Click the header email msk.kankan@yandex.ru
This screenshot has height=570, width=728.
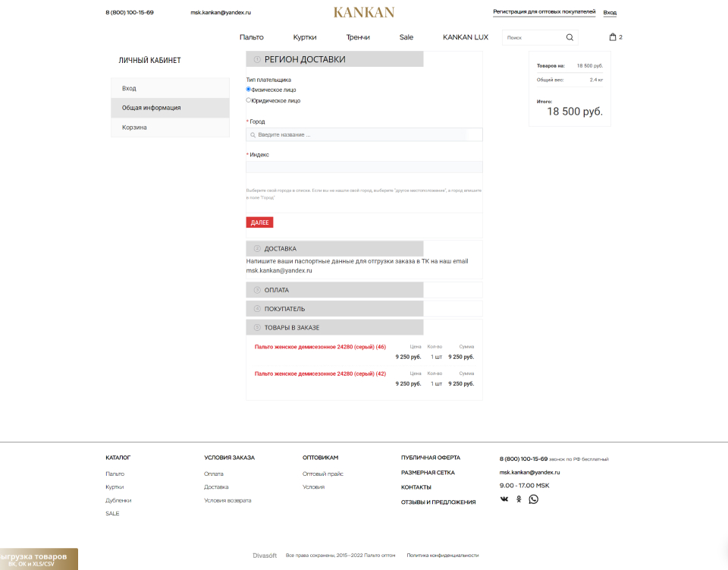coord(221,13)
